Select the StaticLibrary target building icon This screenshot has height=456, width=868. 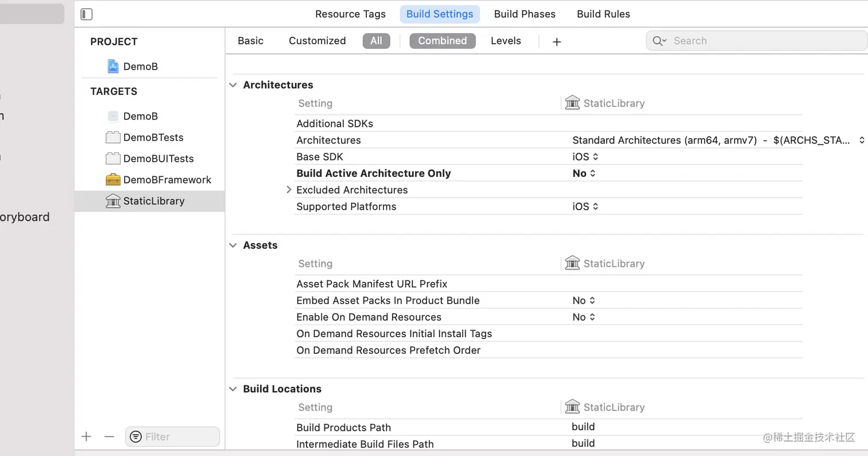(x=113, y=201)
